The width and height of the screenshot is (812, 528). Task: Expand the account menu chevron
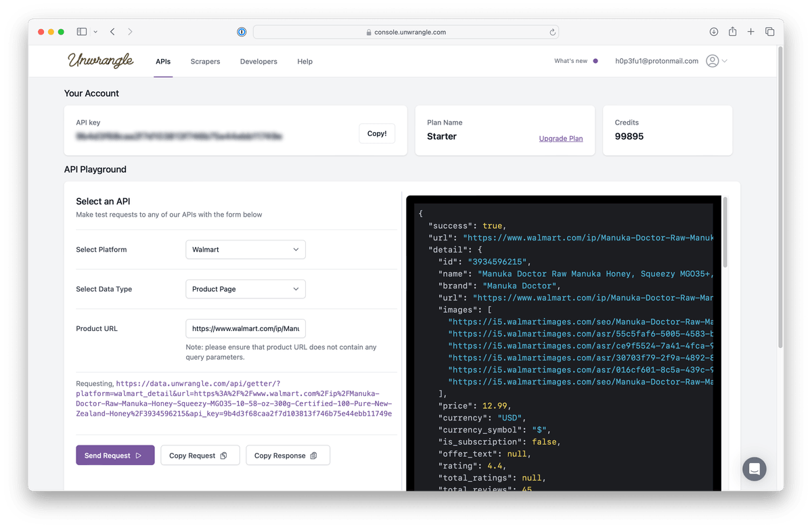pos(725,61)
